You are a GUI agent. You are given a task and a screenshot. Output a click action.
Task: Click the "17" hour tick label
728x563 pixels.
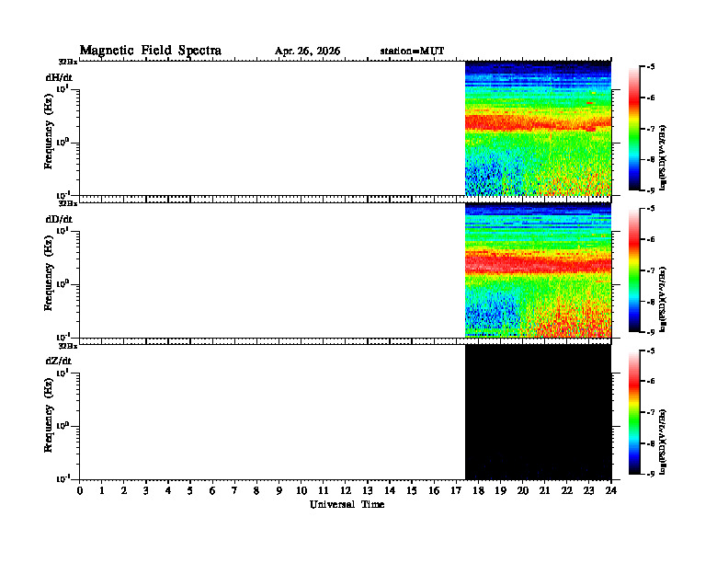[456, 490]
